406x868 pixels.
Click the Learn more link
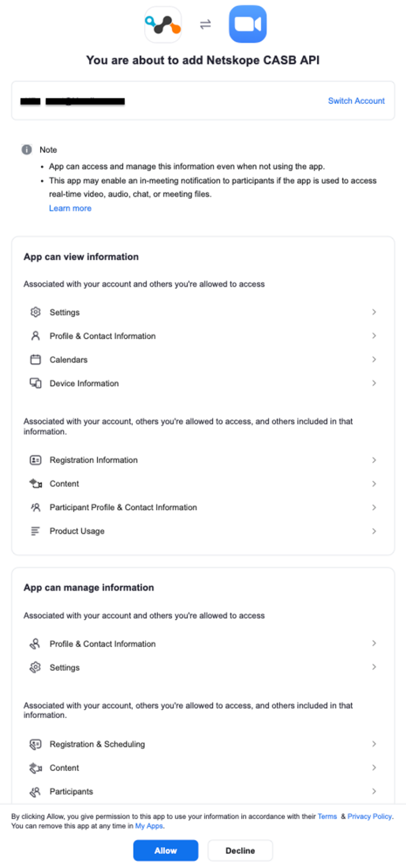(x=70, y=208)
